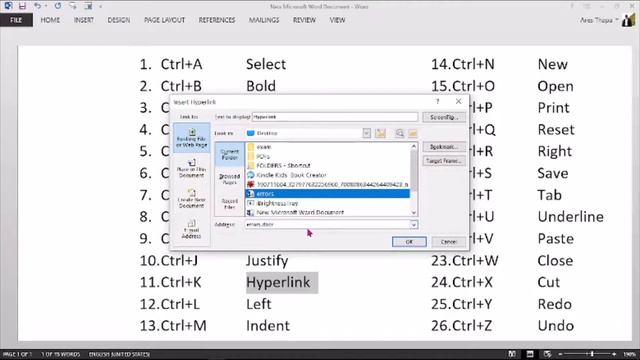
Task: Switch to Print Layout view
Action: pyautogui.click(x=530, y=354)
